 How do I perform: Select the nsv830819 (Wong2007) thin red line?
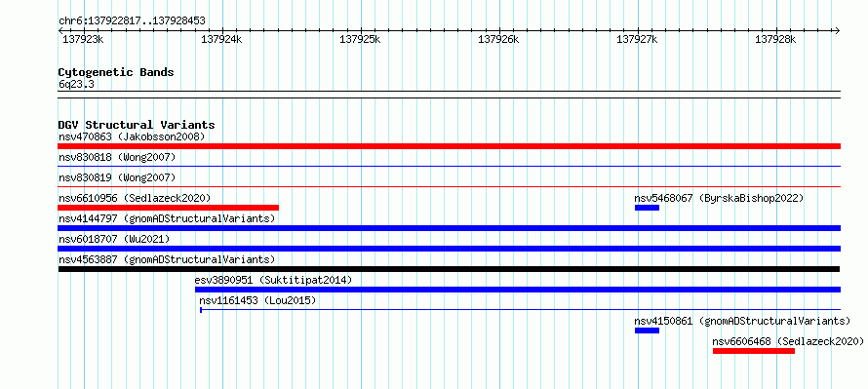(449, 186)
